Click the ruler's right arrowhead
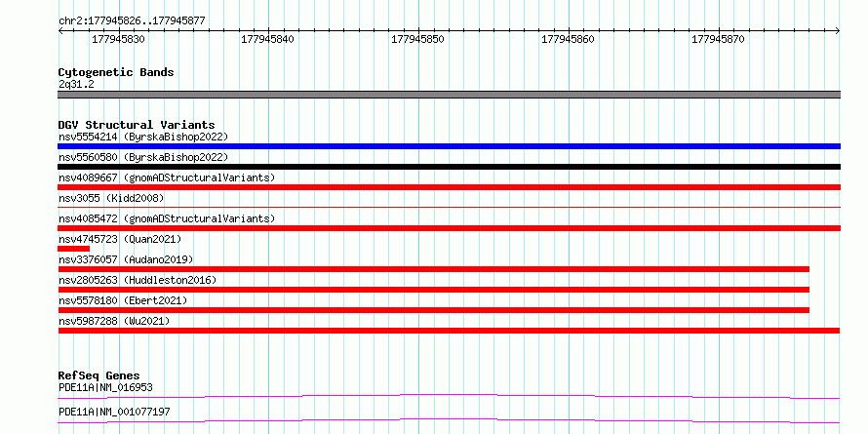Screen dimensions: 868x434 pos(838,31)
